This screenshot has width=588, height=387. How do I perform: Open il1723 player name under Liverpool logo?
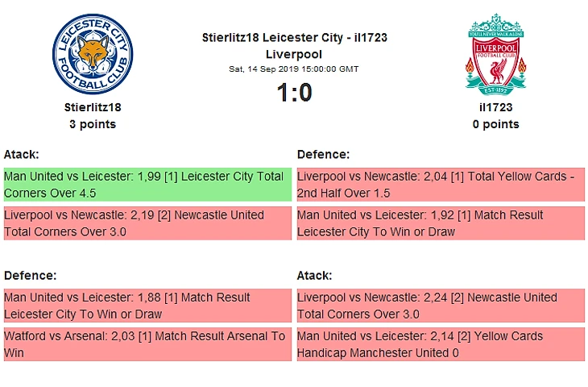[x=495, y=106]
